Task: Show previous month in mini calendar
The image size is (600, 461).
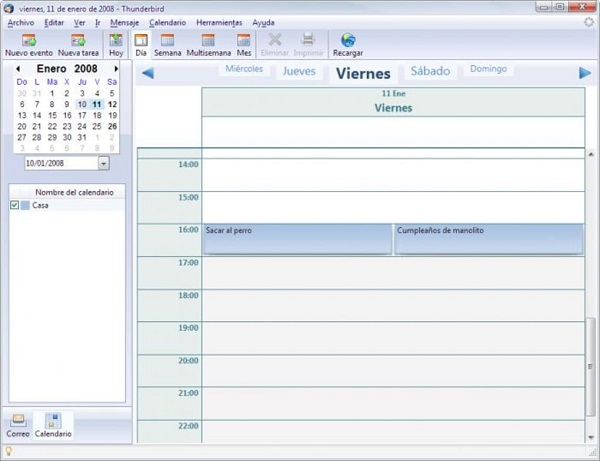Action: [18, 69]
